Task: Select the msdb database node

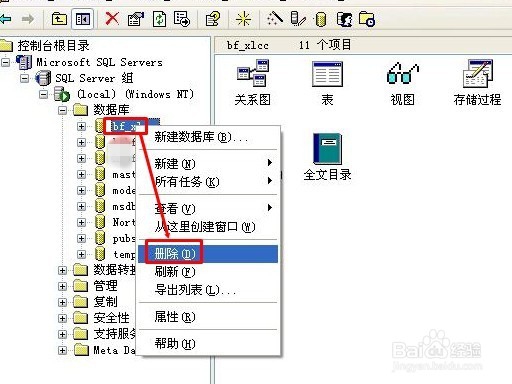Action: (124, 206)
